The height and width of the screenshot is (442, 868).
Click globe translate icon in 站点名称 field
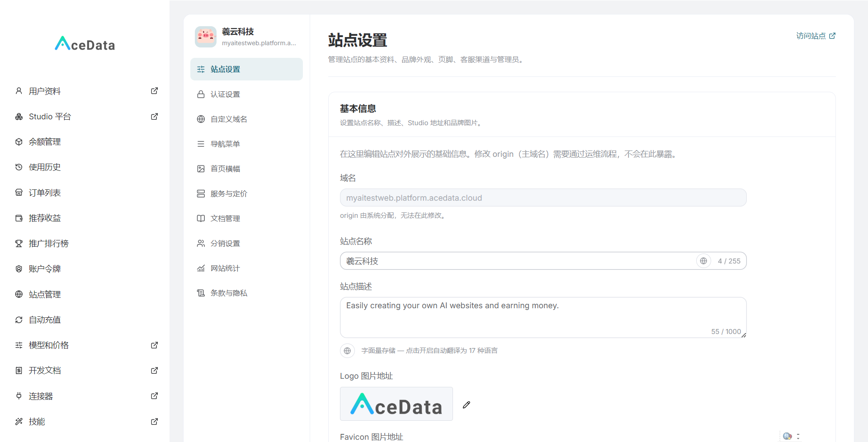(703, 261)
